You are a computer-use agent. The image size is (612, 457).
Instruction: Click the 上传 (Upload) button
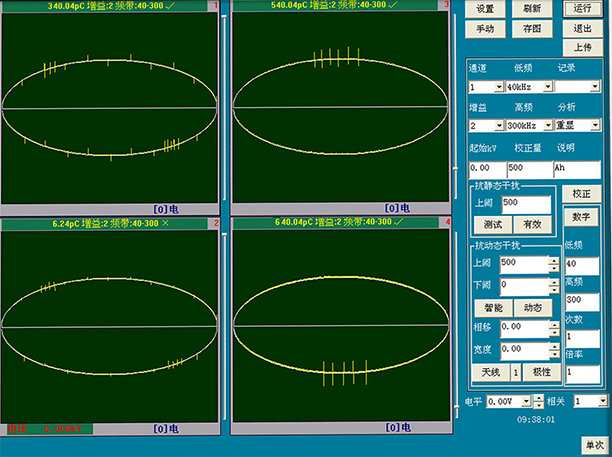pyautogui.click(x=583, y=47)
